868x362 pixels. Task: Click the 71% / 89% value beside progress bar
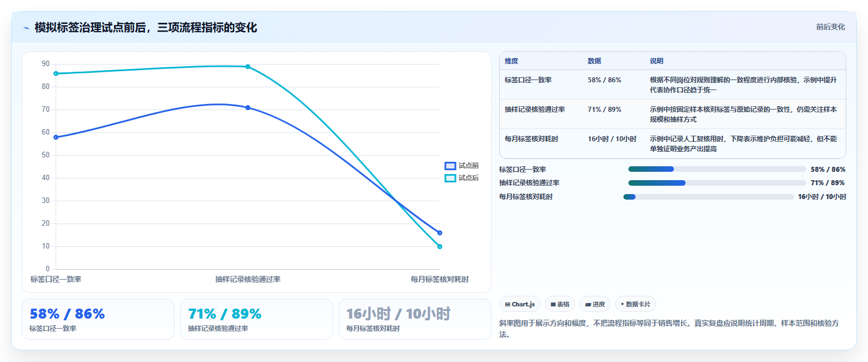tap(828, 183)
